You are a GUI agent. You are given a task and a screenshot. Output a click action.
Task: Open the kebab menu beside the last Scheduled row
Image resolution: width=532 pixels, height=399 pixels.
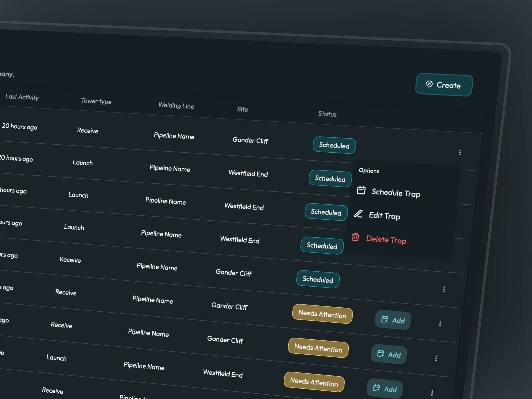tap(444, 289)
